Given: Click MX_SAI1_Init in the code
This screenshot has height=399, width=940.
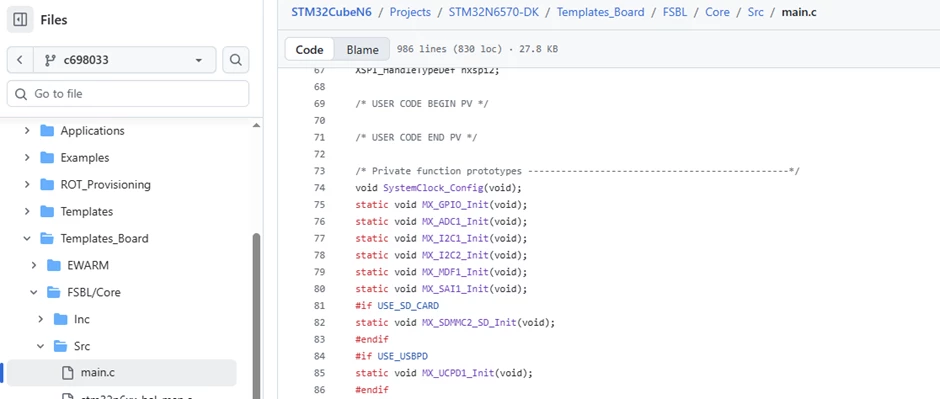Looking at the screenshot, I should coord(456,289).
